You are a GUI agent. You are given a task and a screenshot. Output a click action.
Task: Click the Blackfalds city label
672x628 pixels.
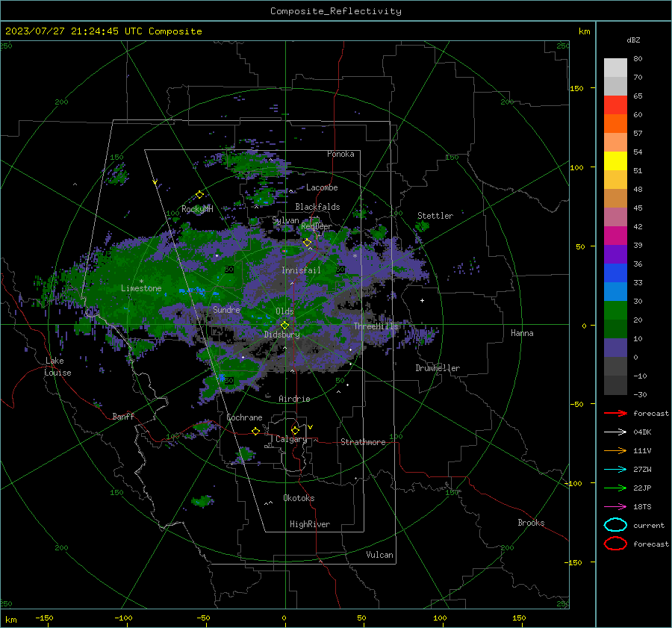(317, 207)
